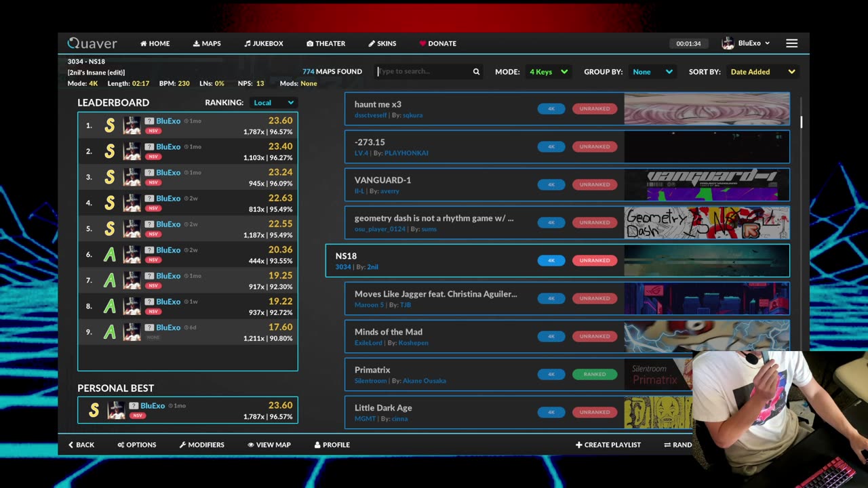This screenshot has width=868, height=488.
Task: Open the Home menu
Action: [155, 43]
